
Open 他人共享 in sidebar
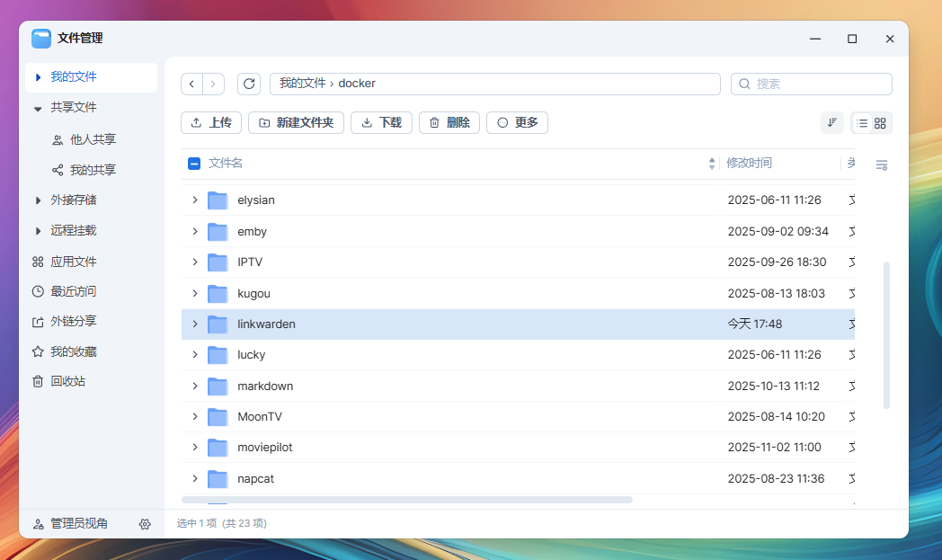[92, 139]
